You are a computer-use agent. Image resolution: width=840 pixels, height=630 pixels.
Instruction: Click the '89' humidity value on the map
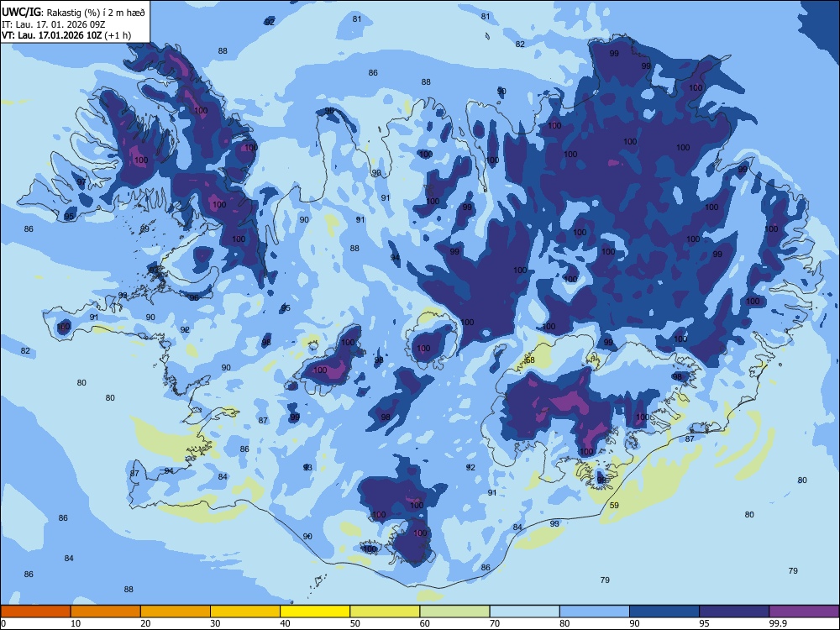pyautogui.click(x=144, y=229)
